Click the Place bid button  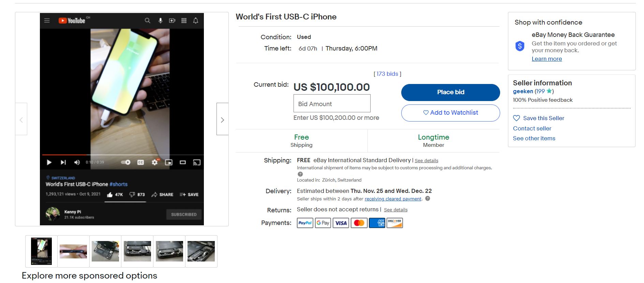coord(450,92)
